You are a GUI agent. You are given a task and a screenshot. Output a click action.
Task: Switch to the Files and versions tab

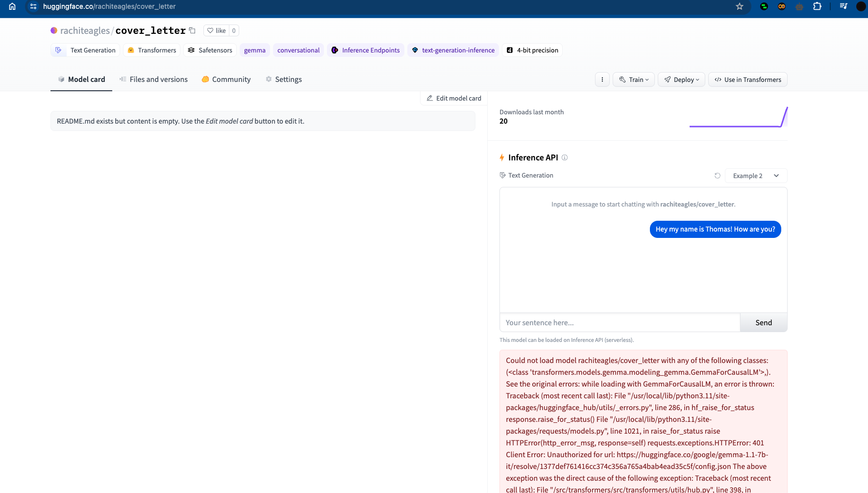[153, 79]
